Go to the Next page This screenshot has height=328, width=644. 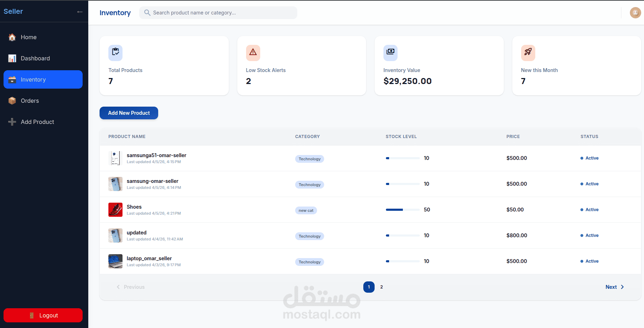[x=615, y=287]
